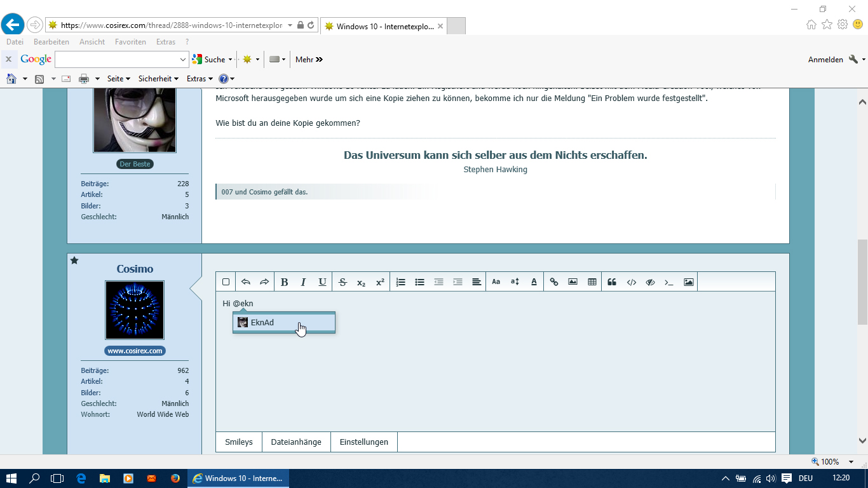The image size is (868, 488).
Task: Increase indent in editor
Action: pyautogui.click(x=458, y=282)
